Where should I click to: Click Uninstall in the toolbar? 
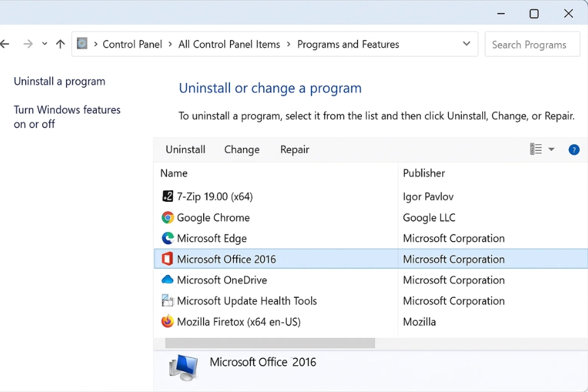[x=186, y=150]
